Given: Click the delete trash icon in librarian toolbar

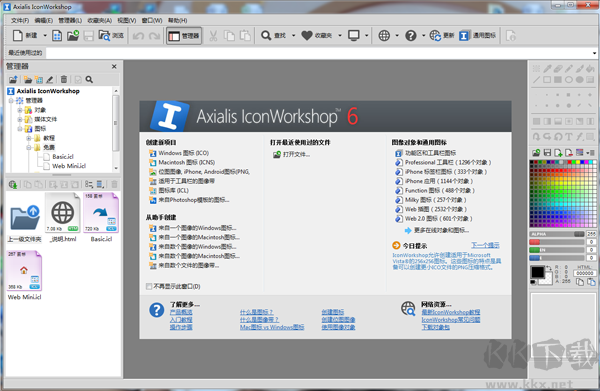Looking at the screenshot, I should pyautogui.click(x=64, y=79).
